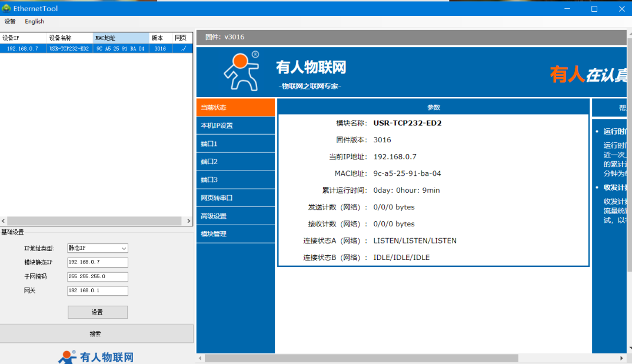Click the 子网掩码 input field
Viewport: 632px width, 364px height.
click(x=98, y=276)
